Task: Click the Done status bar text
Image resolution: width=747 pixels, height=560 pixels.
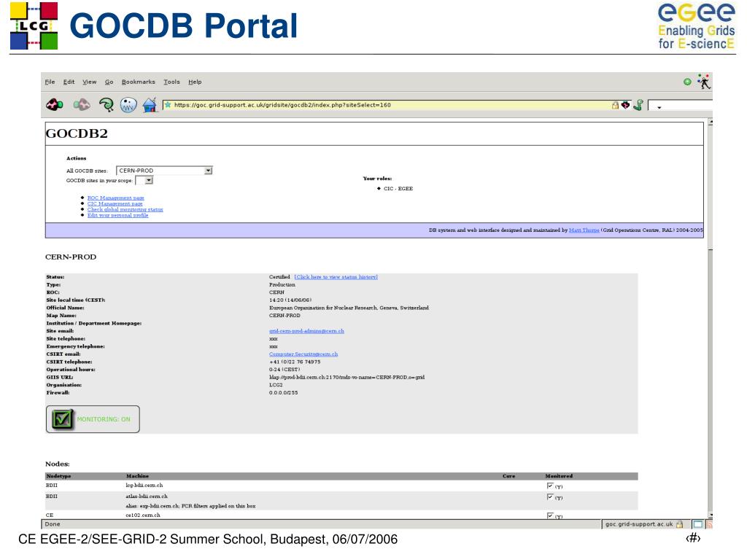Action: [x=53, y=524]
